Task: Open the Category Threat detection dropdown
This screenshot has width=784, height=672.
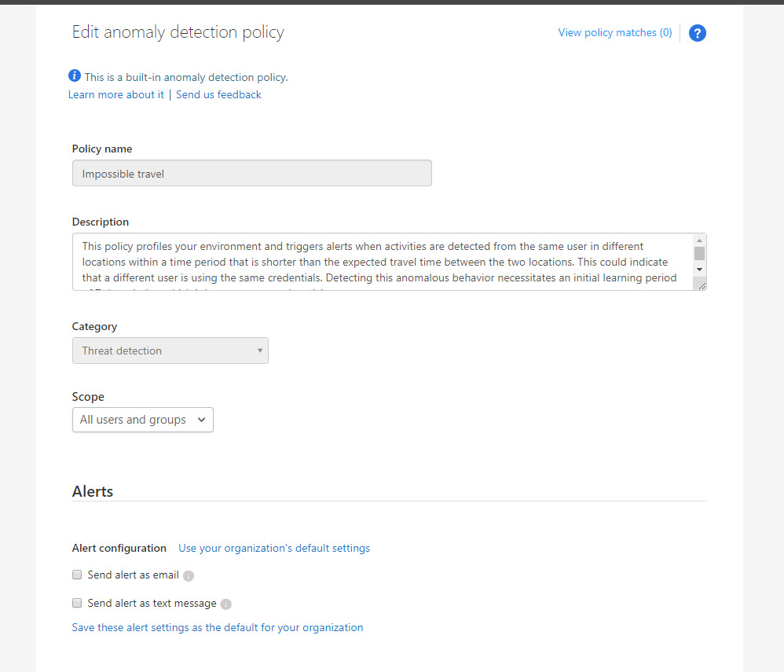Action: 170,351
